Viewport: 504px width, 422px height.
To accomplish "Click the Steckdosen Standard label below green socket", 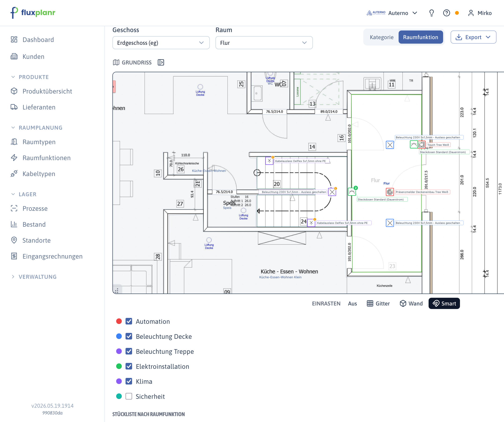I will pos(382,199).
